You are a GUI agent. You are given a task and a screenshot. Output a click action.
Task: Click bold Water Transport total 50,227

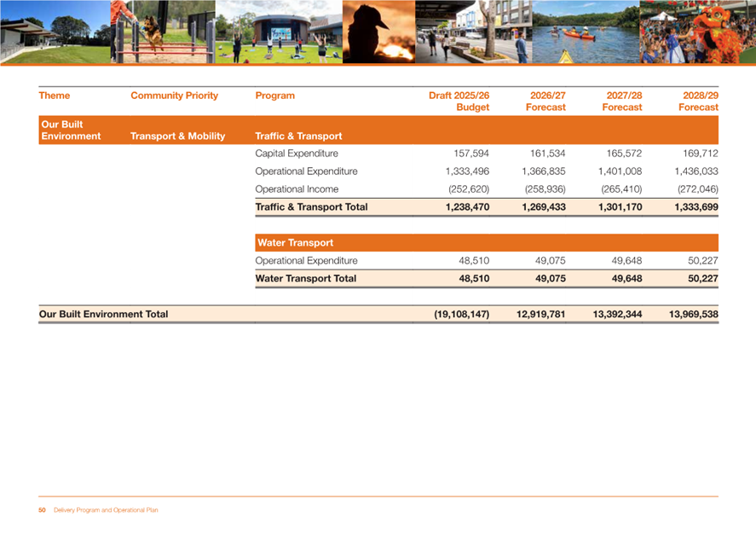(x=703, y=278)
